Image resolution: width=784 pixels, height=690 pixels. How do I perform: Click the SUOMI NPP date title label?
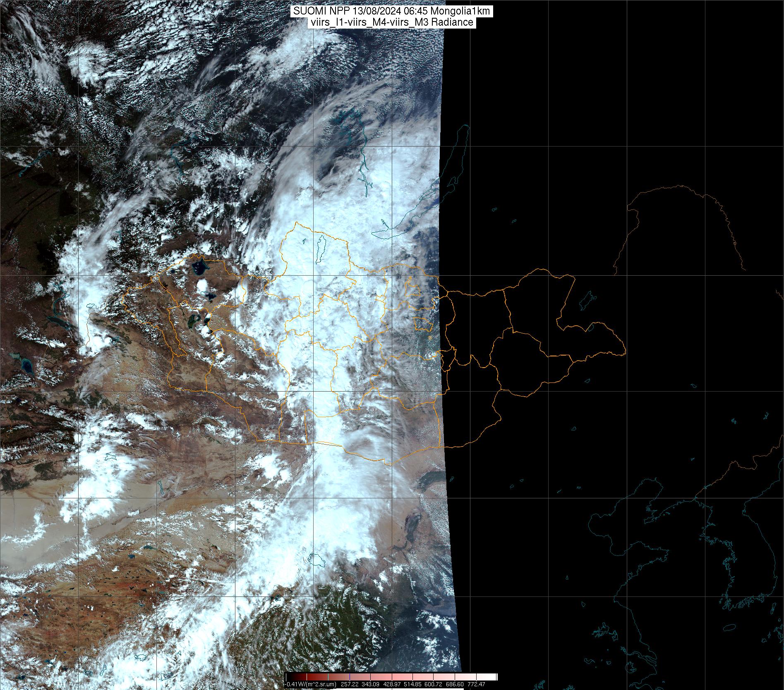click(391, 11)
